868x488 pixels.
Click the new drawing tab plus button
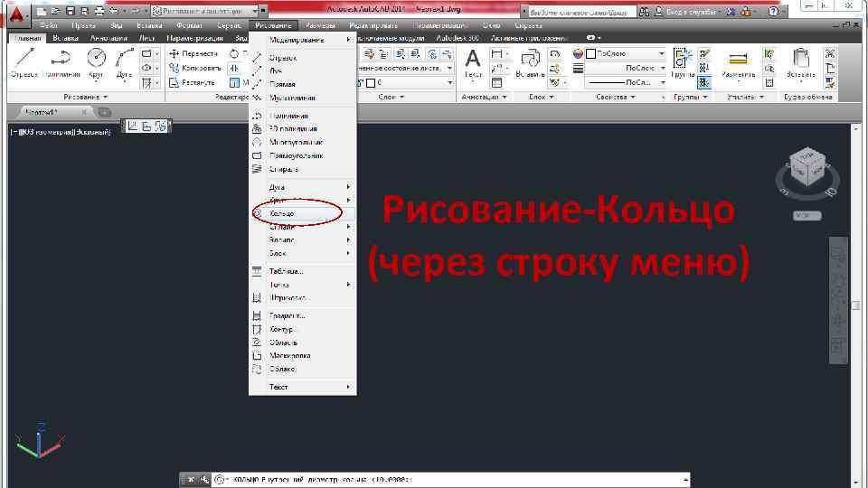coord(104,112)
